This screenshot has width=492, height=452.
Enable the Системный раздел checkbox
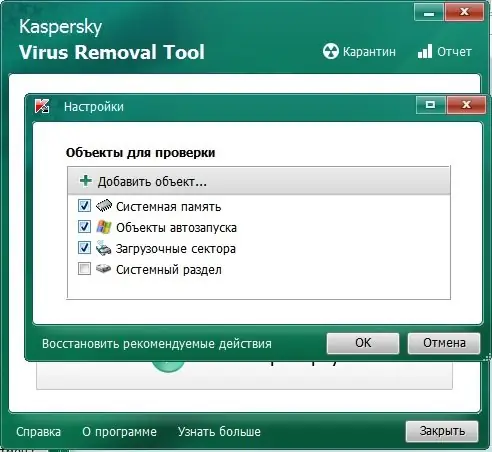[x=84, y=269]
